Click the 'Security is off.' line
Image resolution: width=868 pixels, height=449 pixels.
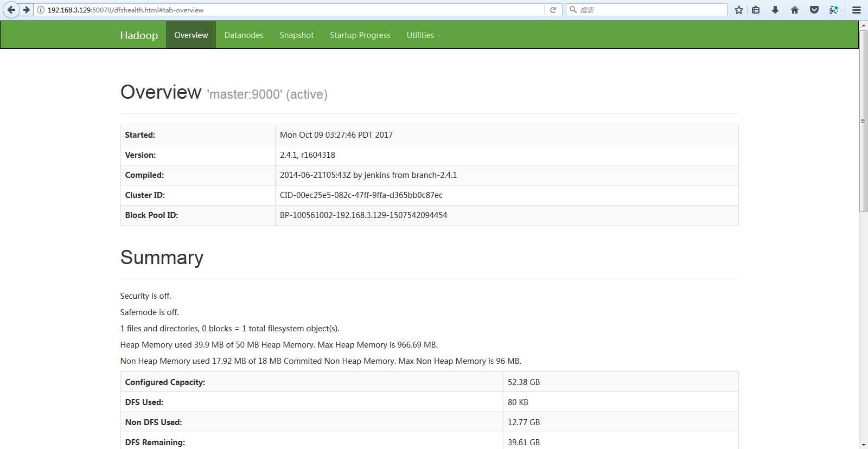[x=145, y=296]
